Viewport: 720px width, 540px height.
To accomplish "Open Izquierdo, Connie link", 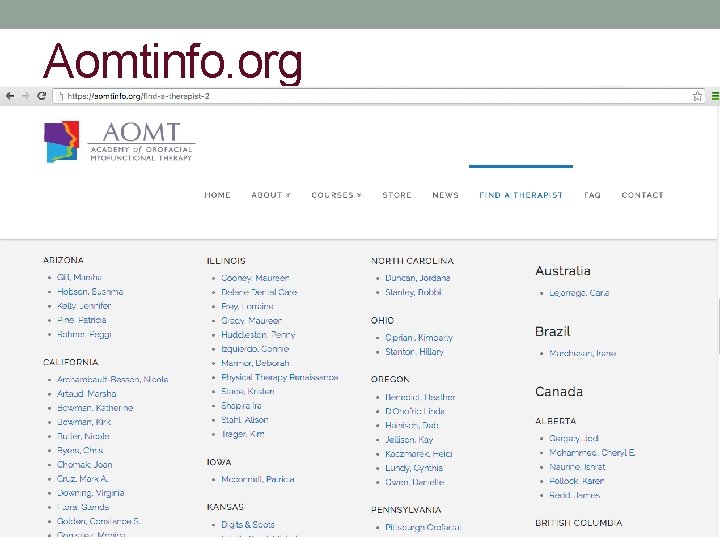I will click(x=255, y=349).
